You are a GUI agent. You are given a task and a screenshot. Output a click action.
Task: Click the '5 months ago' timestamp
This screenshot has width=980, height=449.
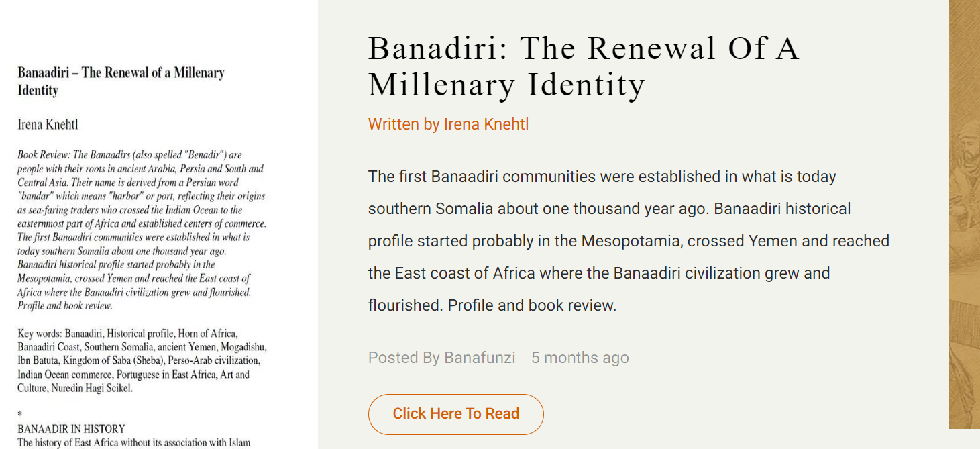pyautogui.click(x=580, y=358)
